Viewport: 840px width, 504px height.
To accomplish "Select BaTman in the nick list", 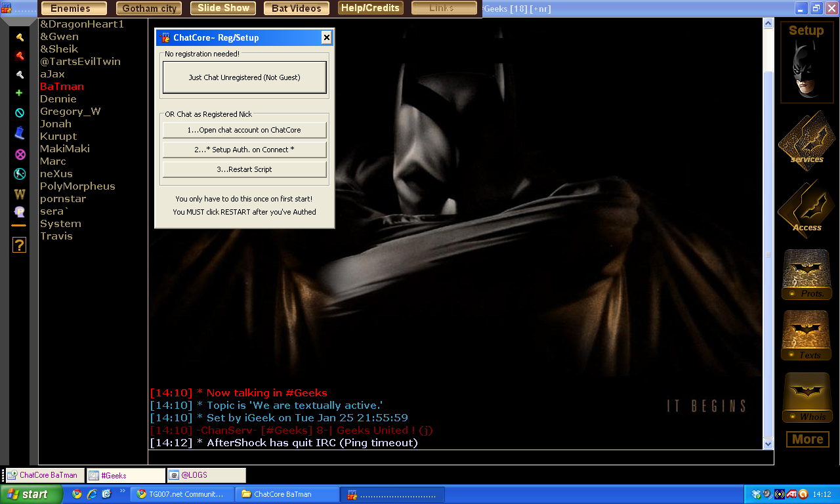I will pyautogui.click(x=62, y=87).
